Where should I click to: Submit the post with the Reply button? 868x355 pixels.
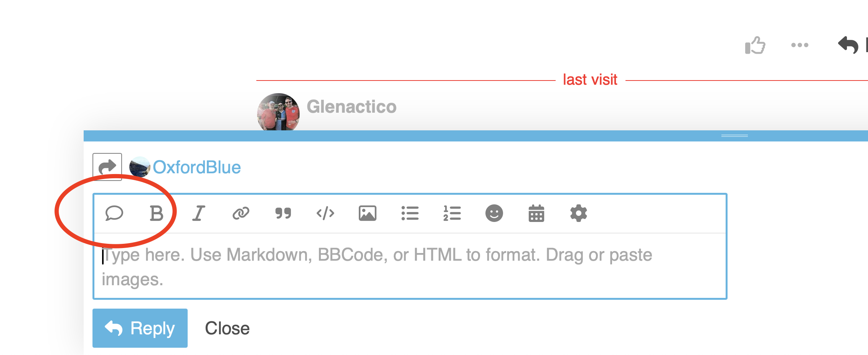click(x=140, y=328)
